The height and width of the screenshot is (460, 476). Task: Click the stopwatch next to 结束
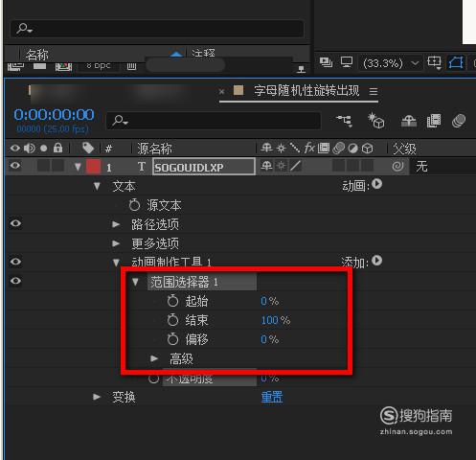click(x=172, y=320)
